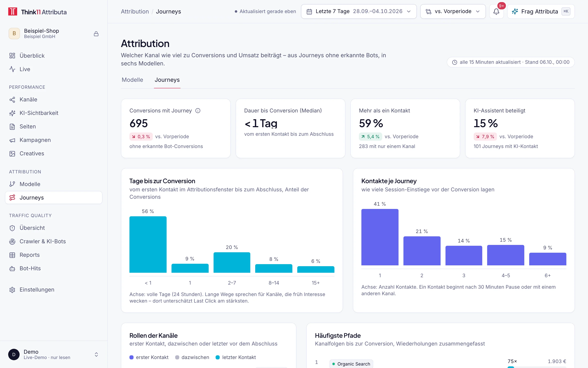Toggle the letzter Kontakt legend item
Viewport: 588px width, 368px height.
tap(236, 357)
